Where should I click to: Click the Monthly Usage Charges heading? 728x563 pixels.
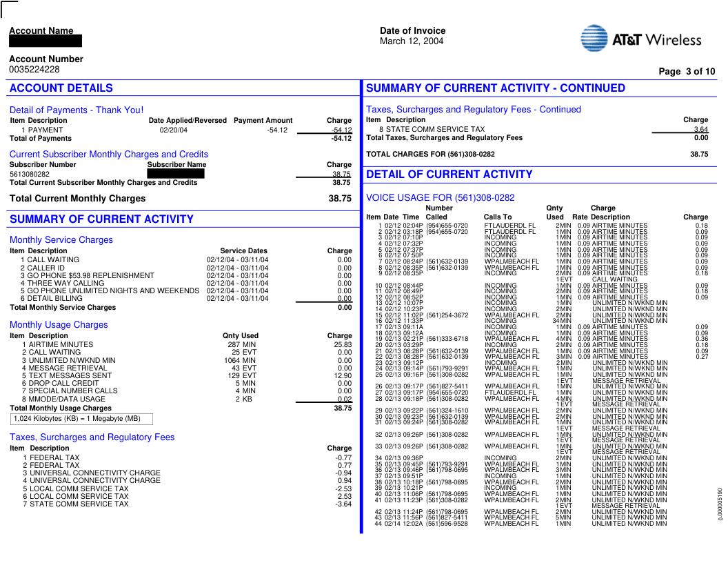pyautogui.click(x=59, y=325)
